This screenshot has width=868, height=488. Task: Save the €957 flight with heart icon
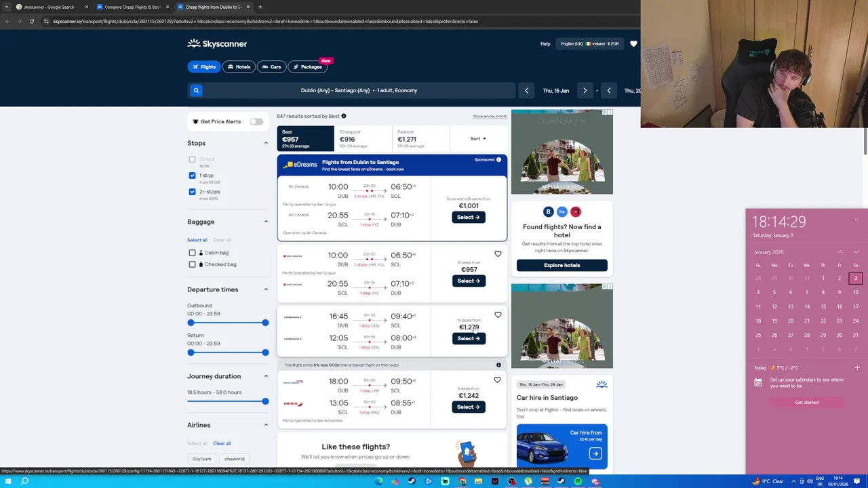tap(498, 254)
